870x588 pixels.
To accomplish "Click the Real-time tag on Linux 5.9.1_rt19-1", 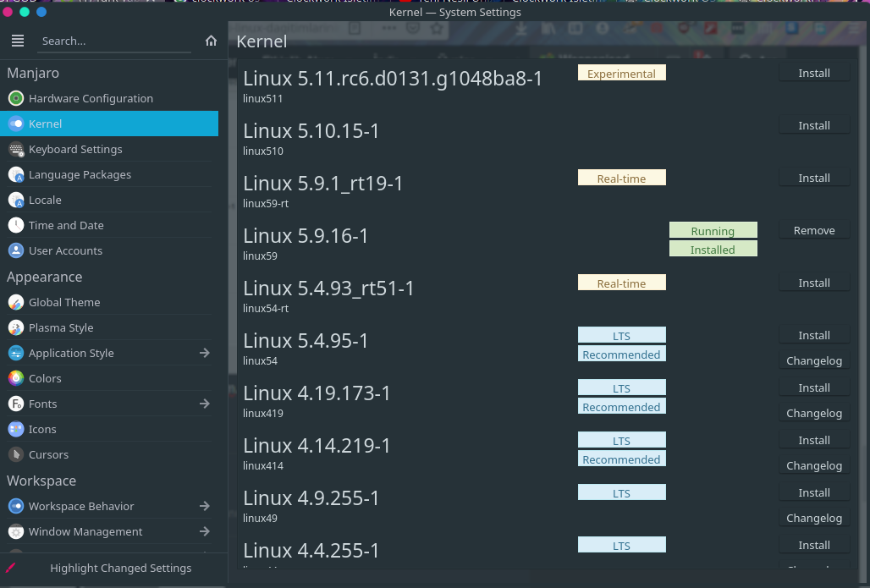I will click(621, 178).
